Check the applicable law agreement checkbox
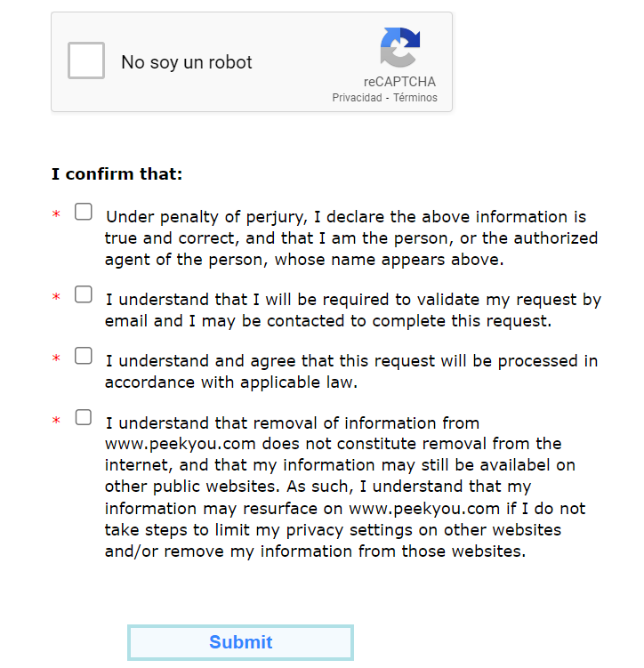 click(x=84, y=356)
